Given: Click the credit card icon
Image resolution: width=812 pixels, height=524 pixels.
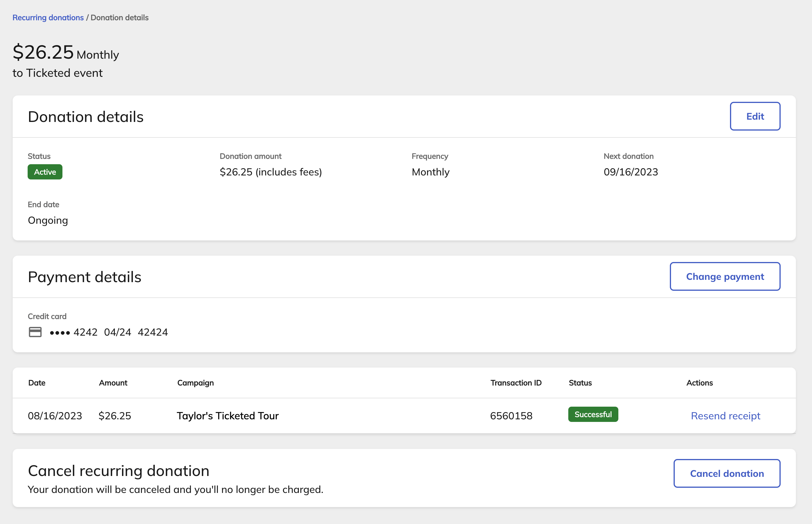Looking at the screenshot, I should pos(35,332).
